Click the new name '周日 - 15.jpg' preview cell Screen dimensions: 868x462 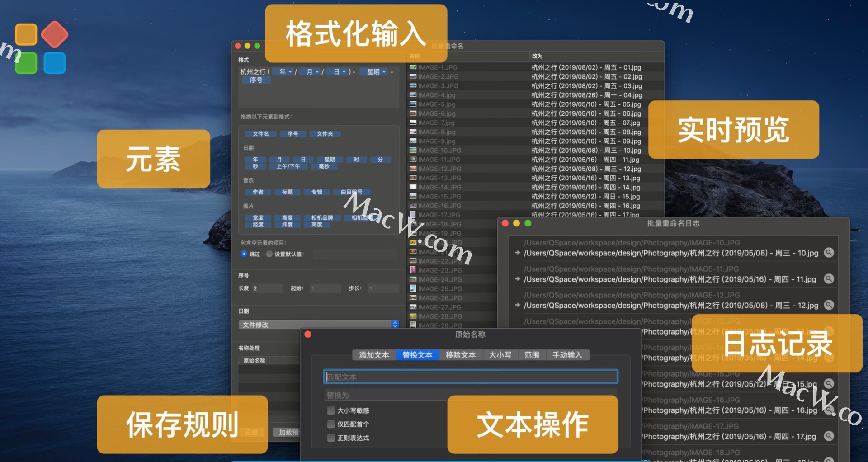point(585,196)
